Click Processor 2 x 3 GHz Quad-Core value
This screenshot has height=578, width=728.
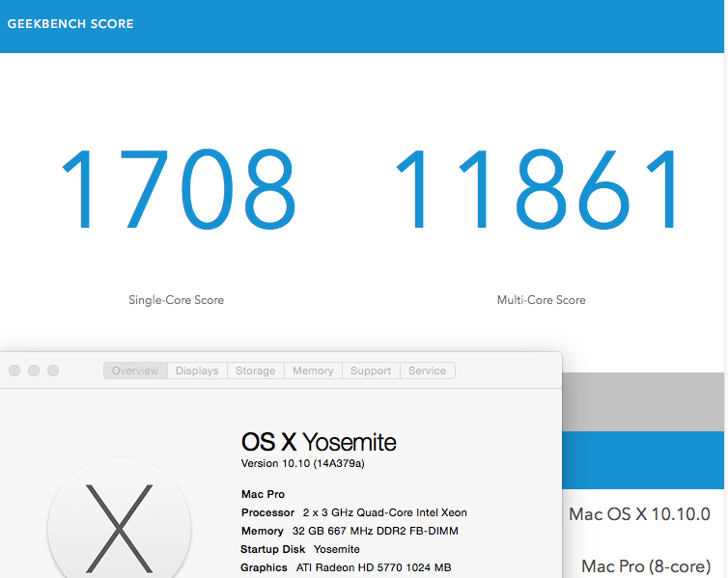coord(385,512)
